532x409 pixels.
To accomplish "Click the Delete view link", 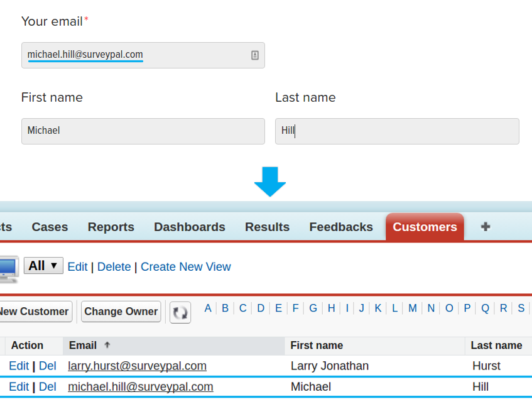I will pos(114,267).
